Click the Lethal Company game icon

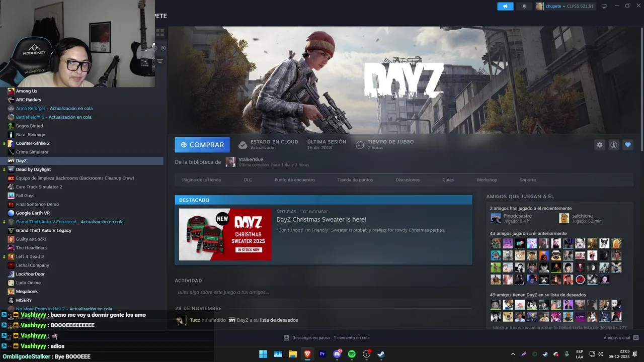point(11,265)
